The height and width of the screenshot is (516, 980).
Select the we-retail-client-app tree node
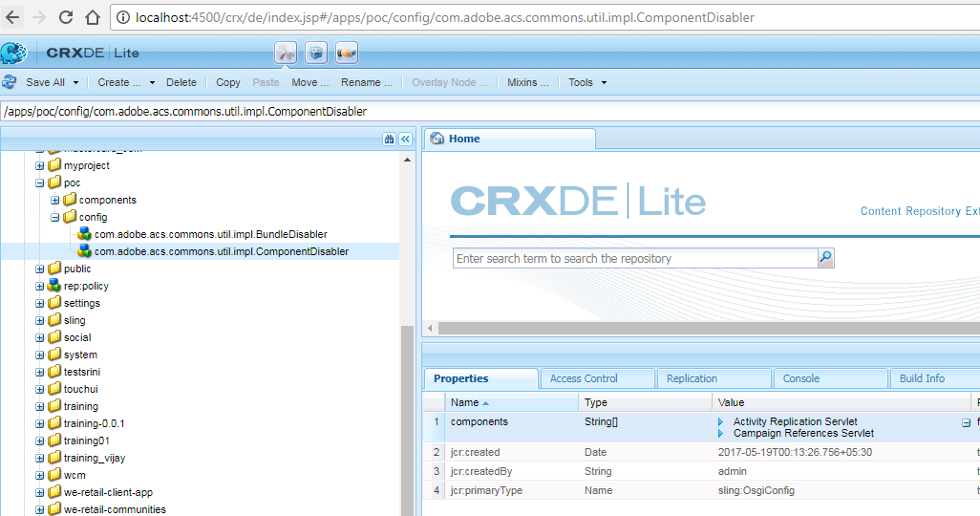point(108,492)
